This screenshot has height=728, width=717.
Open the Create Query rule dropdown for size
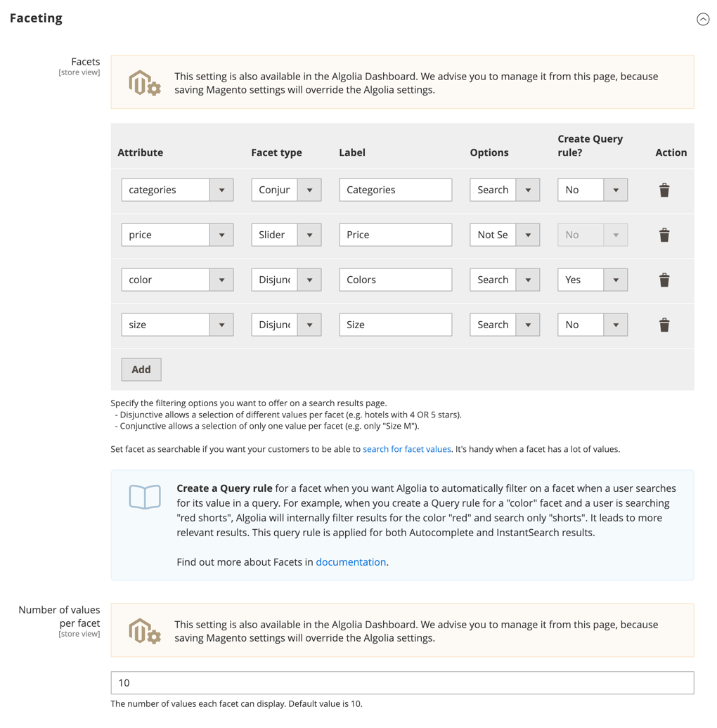click(616, 324)
